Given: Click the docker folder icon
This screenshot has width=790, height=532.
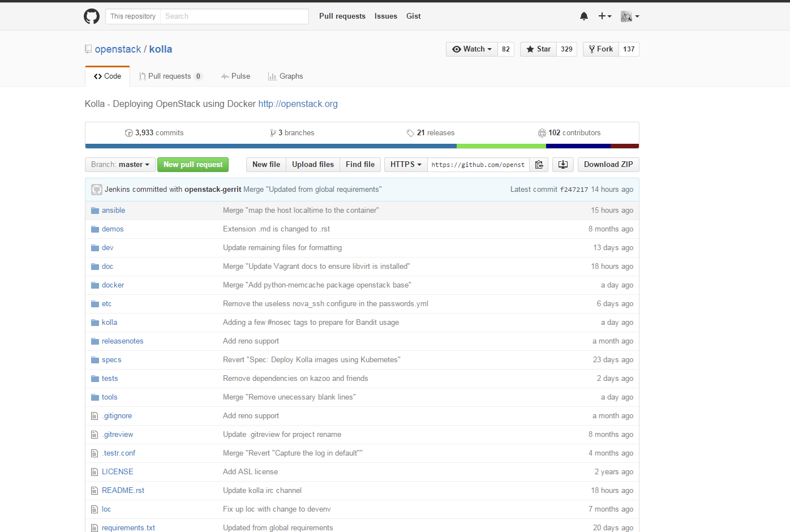Looking at the screenshot, I should (x=95, y=285).
